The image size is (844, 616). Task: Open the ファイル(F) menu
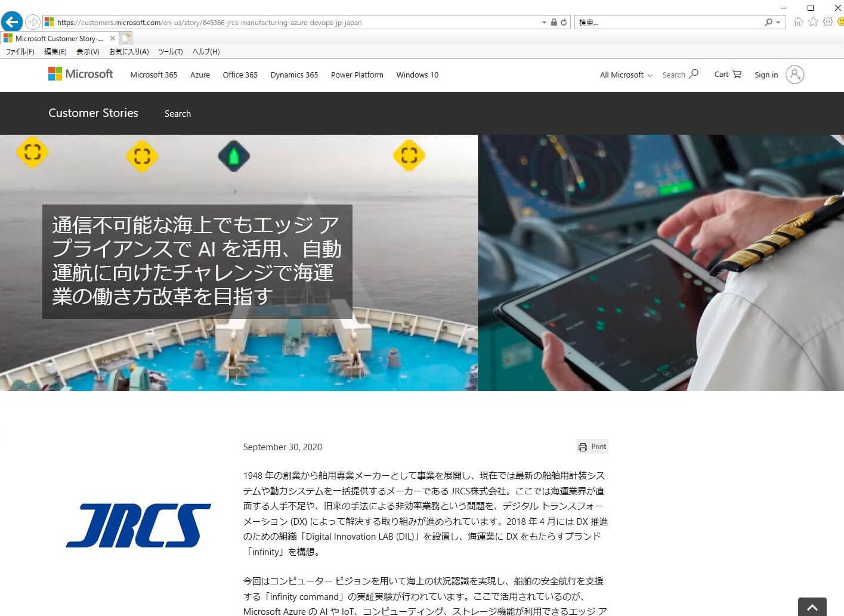[20, 52]
